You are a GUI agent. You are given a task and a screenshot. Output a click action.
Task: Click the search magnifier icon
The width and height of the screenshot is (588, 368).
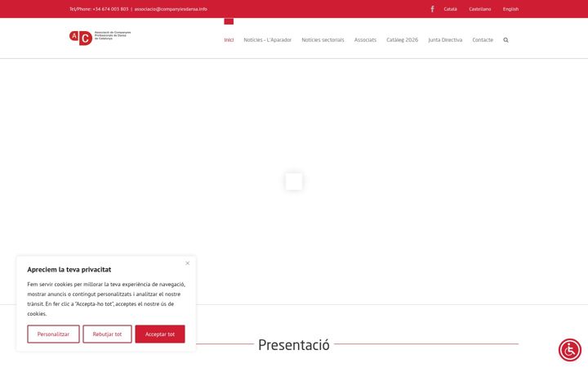[506, 40]
